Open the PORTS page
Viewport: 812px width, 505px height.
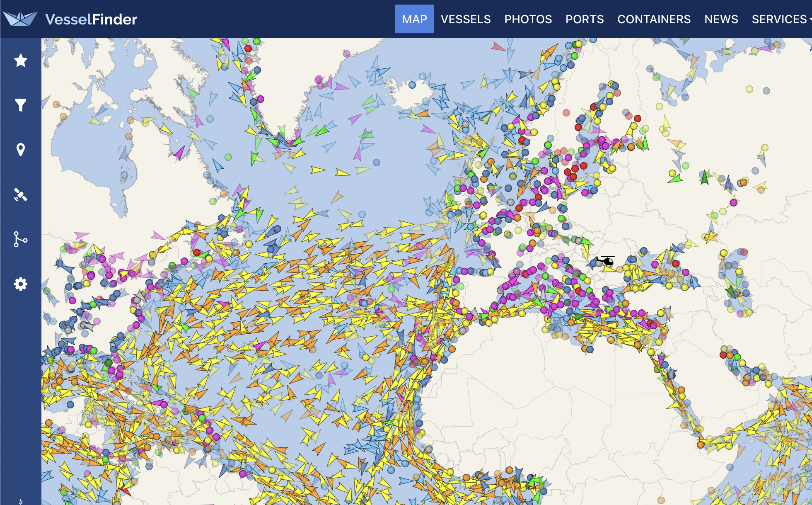pyautogui.click(x=585, y=19)
